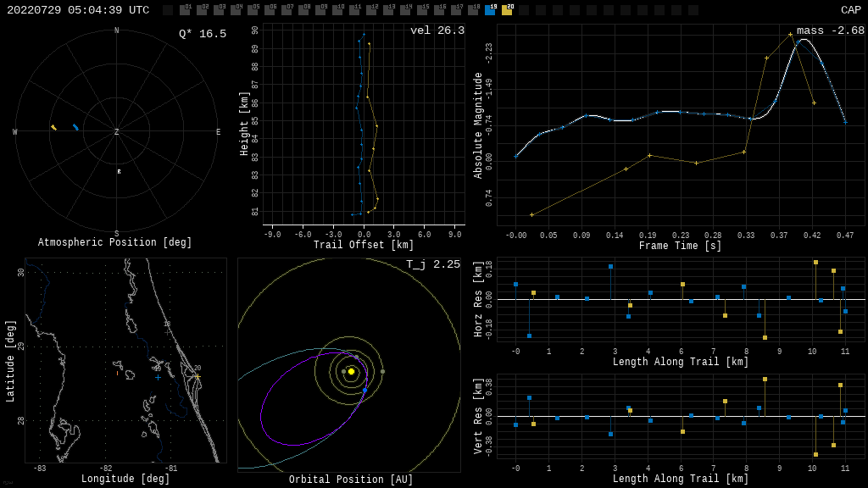Image resolution: width=868 pixels, height=488 pixels.
Task: Select station 18 indicator square
Action: 473,10
